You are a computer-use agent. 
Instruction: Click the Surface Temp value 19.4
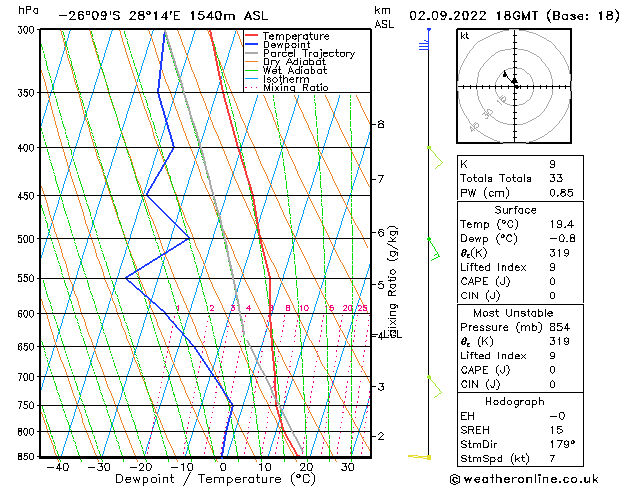[562, 224]
